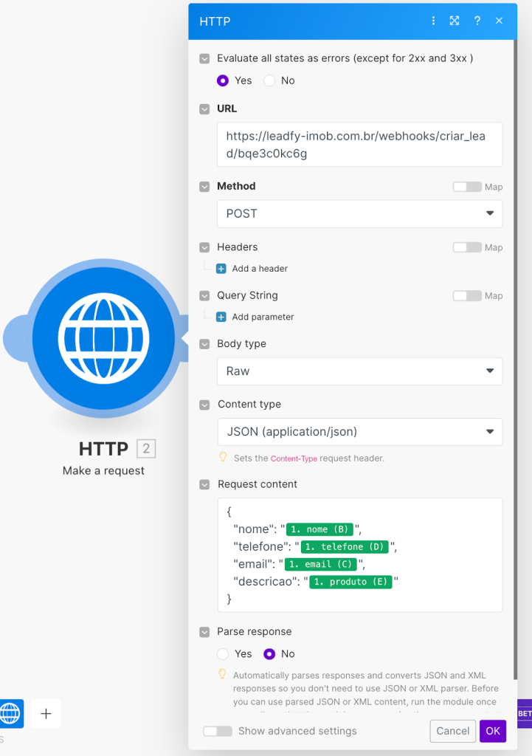
Task: Click the Cancel button
Action: click(452, 731)
